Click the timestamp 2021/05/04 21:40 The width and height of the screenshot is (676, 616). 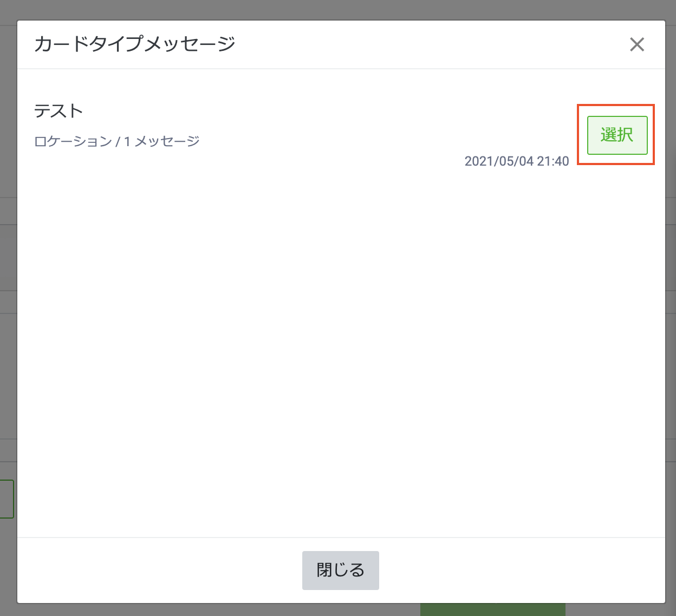click(x=517, y=161)
